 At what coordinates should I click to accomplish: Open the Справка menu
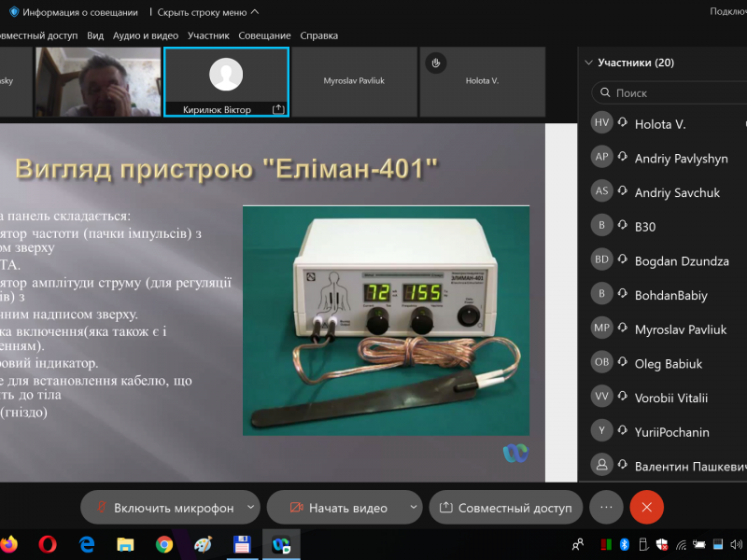click(x=318, y=35)
